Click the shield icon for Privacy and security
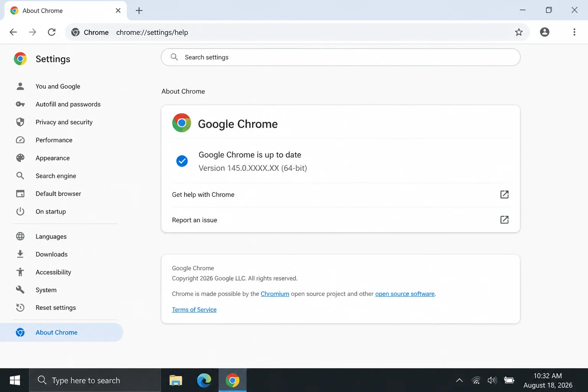Screen dimensions: 588x392 (x=20, y=122)
